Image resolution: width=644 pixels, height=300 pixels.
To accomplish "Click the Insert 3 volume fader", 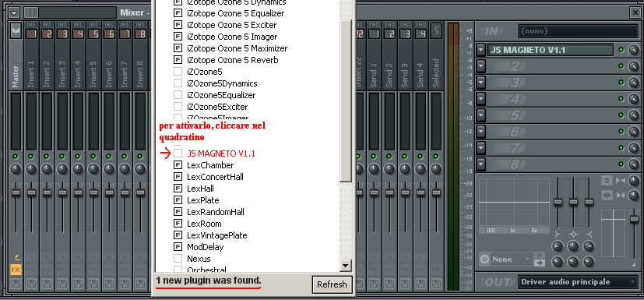I will [62, 192].
